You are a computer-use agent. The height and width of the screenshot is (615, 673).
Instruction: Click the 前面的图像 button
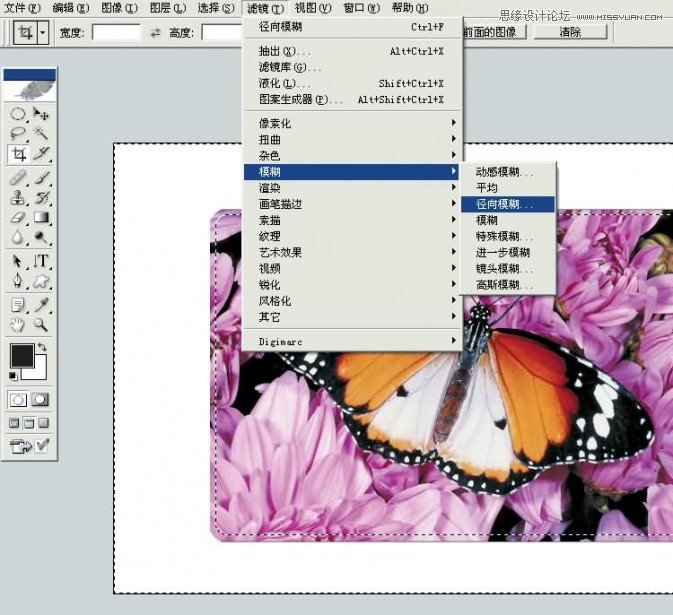(x=493, y=32)
